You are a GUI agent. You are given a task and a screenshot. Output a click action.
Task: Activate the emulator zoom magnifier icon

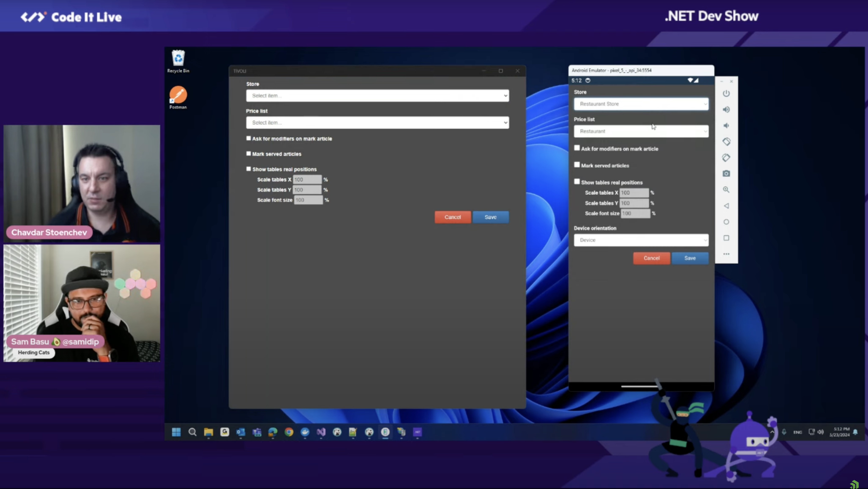(x=726, y=190)
